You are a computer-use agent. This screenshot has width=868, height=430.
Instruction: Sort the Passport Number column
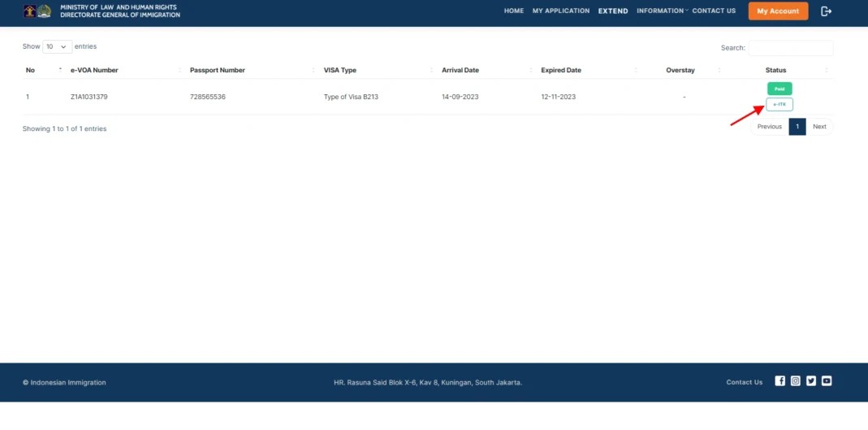pyautogui.click(x=314, y=70)
